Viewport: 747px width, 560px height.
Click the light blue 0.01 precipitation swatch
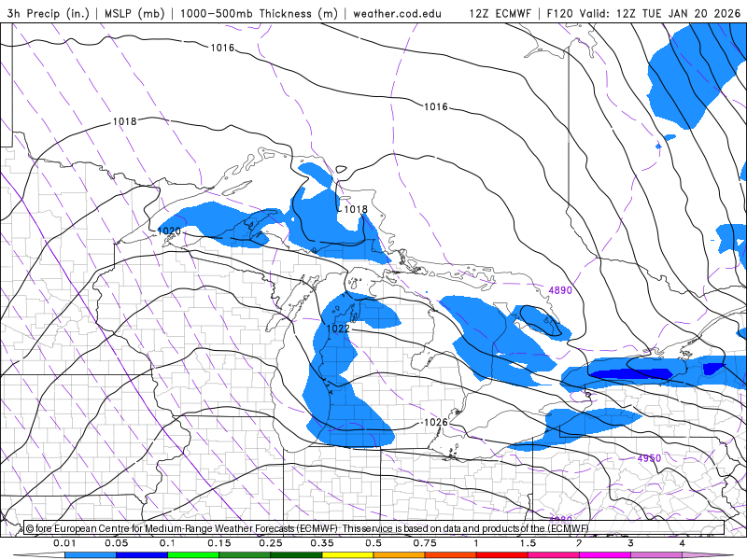point(91,555)
